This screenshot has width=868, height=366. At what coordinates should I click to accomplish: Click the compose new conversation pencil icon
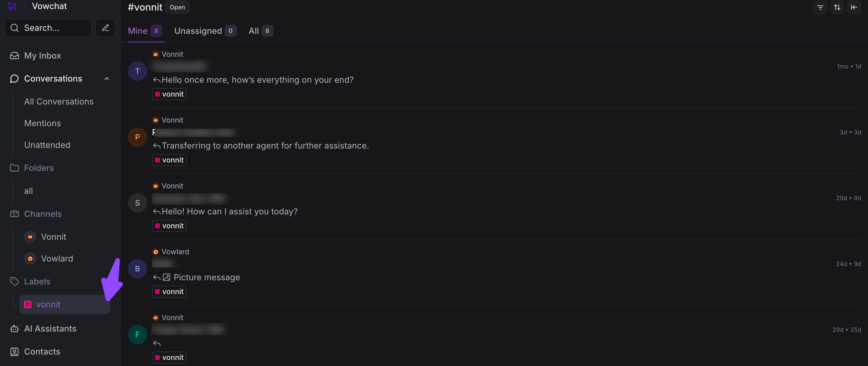106,28
